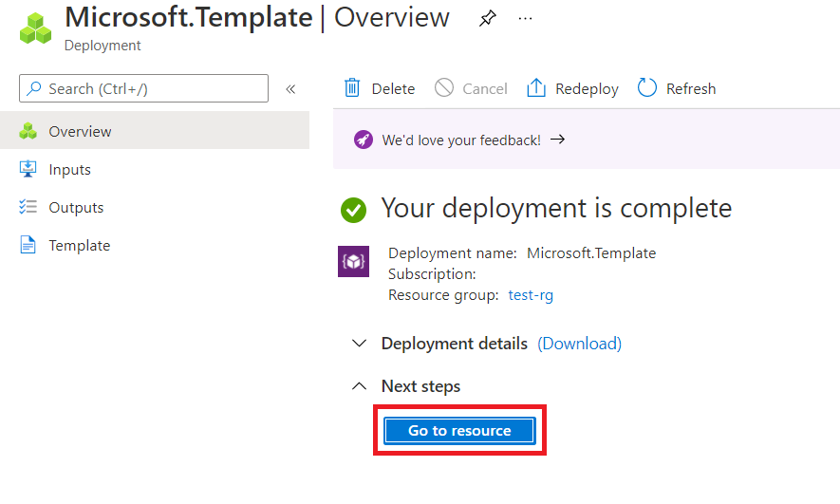Image resolution: width=840 pixels, height=504 pixels.
Task: Click the Inputs monitor icon
Action: pos(28,169)
